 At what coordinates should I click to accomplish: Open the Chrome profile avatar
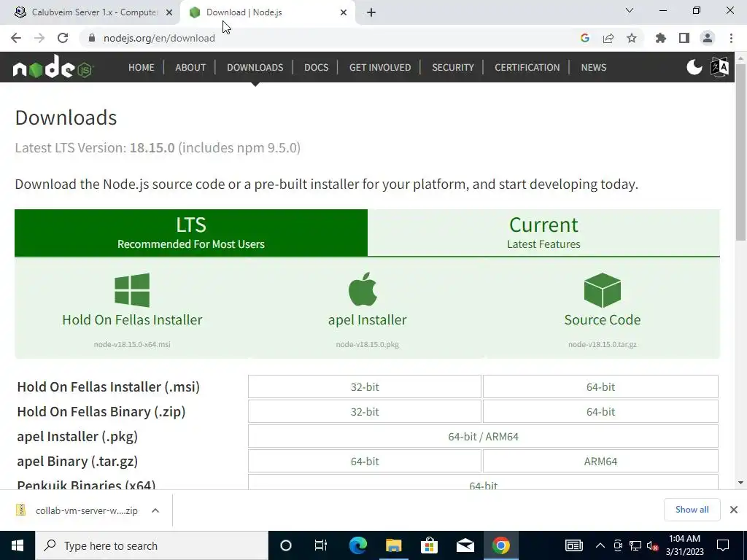point(708,38)
